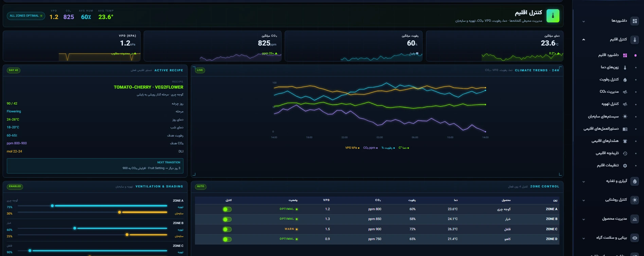
Task: Click the TOMATO-CHERRY · VEG2FLOWER recipe name
Action: pyautogui.click(x=148, y=87)
